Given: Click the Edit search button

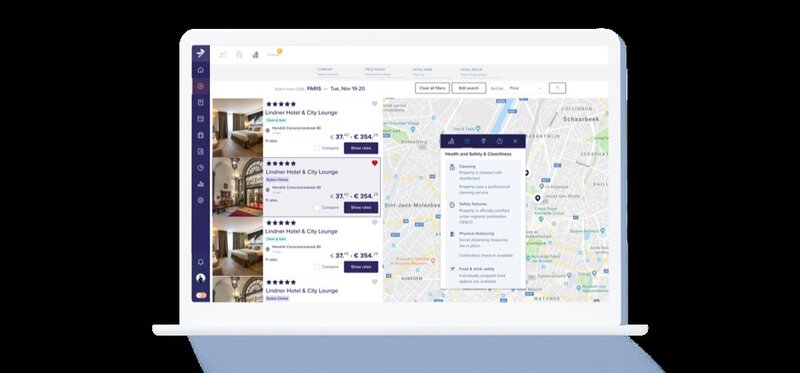Looking at the screenshot, I should (468, 88).
